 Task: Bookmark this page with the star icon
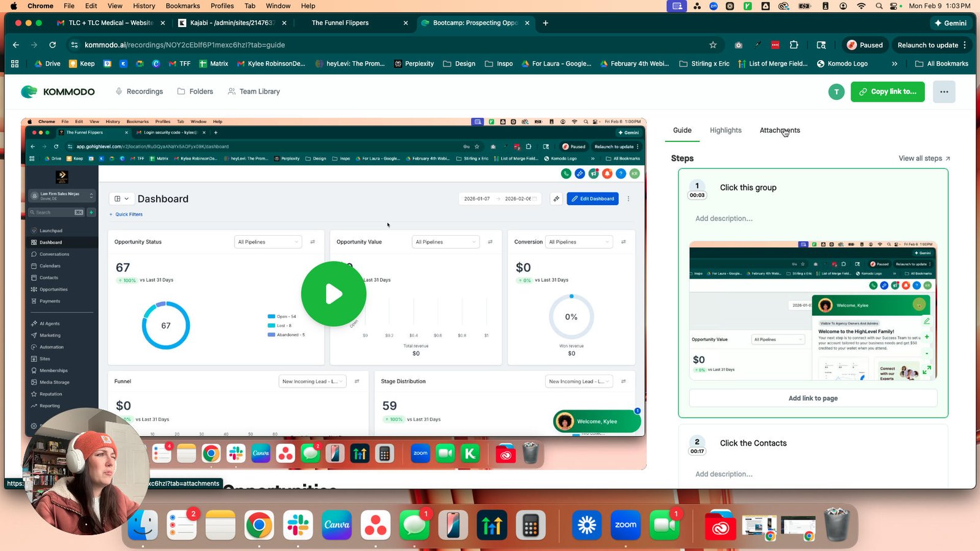click(713, 45)
